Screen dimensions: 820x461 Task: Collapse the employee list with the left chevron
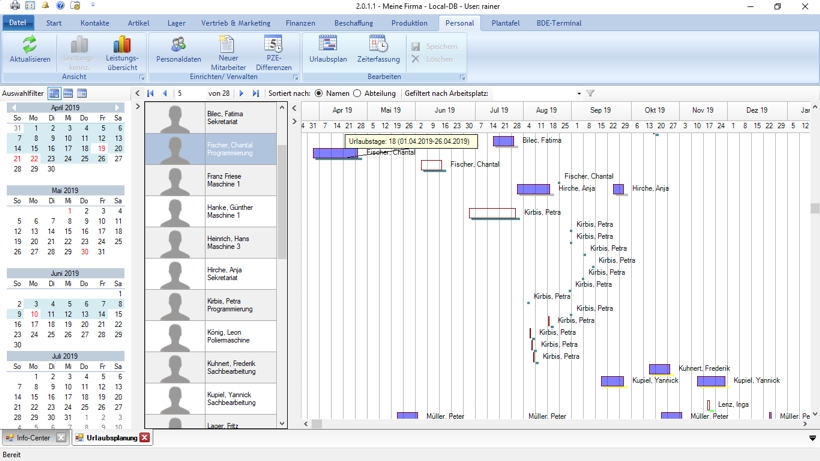click(x=137, y=94)
